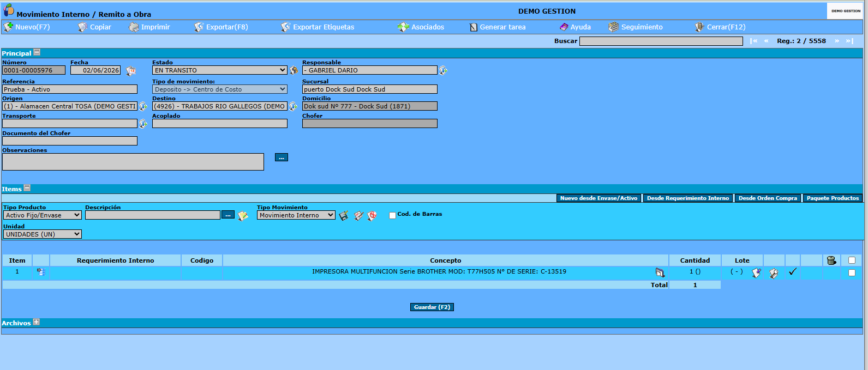Enable the Cod. de Barras checkbox
The image size is (868, 370).
coord(392,216)
